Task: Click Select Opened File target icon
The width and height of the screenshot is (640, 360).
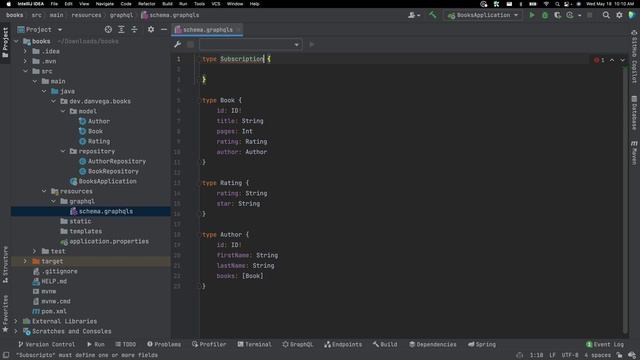Action: coord(108,29)
